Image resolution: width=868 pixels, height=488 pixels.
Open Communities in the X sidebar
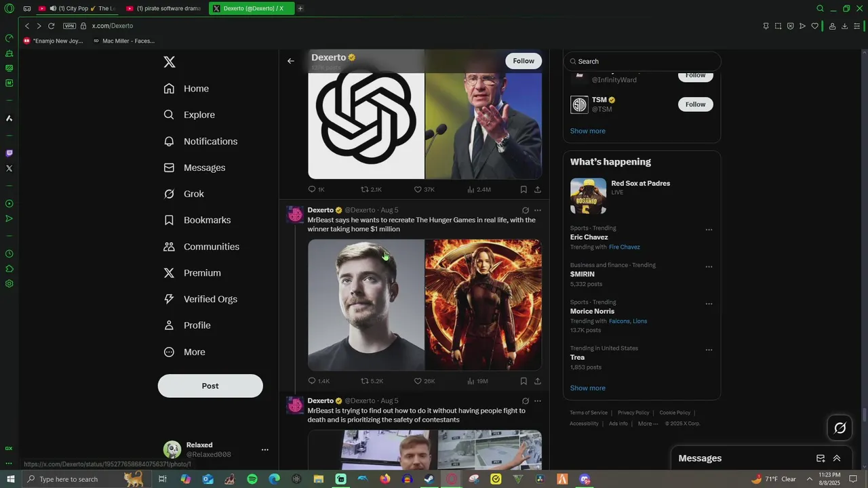tap(201, 247)
